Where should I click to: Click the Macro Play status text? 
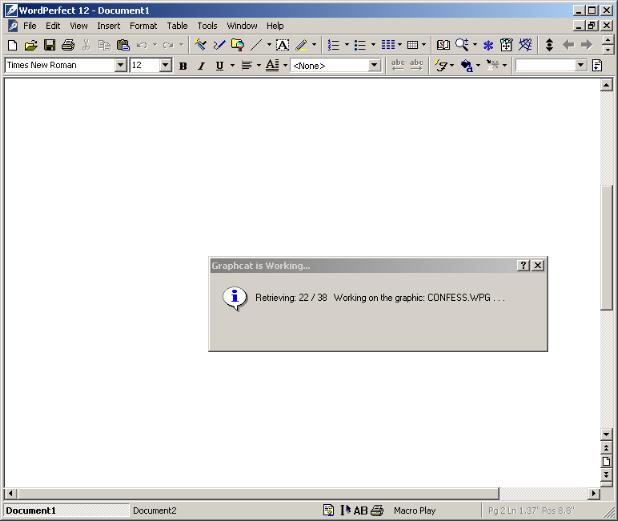414,511
